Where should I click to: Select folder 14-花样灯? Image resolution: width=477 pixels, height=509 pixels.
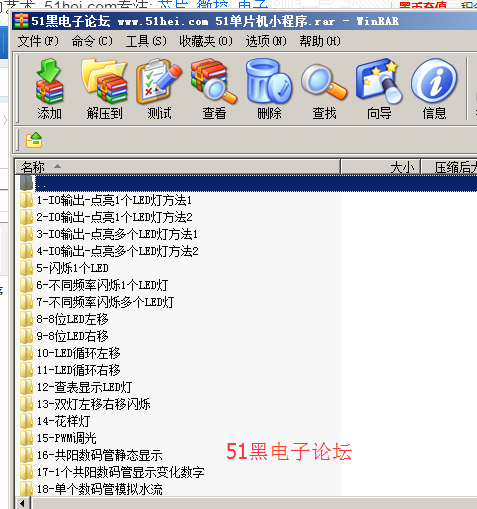tap(63, 421)
